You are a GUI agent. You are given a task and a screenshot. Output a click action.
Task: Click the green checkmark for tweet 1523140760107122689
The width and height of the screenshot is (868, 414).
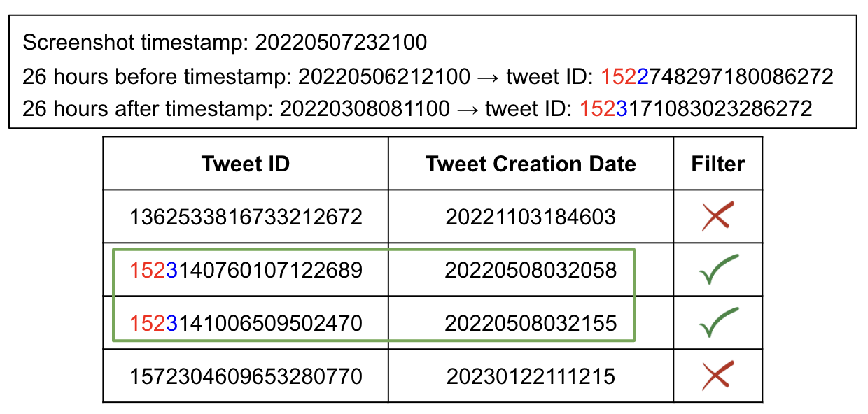[x=718, y=270]
